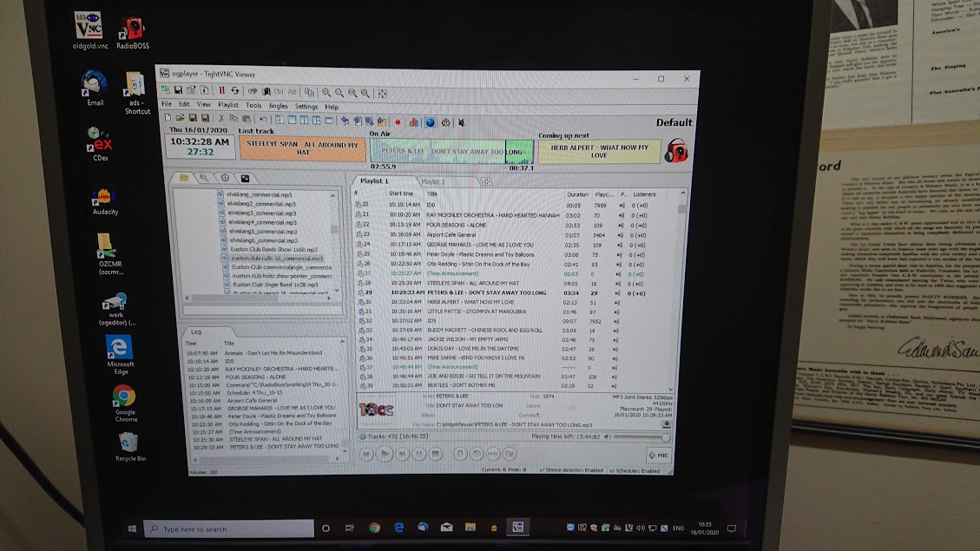This screenshot has width=980, height=551.
Task: Click the Duration column header
Action: click(x=577, y=194)
